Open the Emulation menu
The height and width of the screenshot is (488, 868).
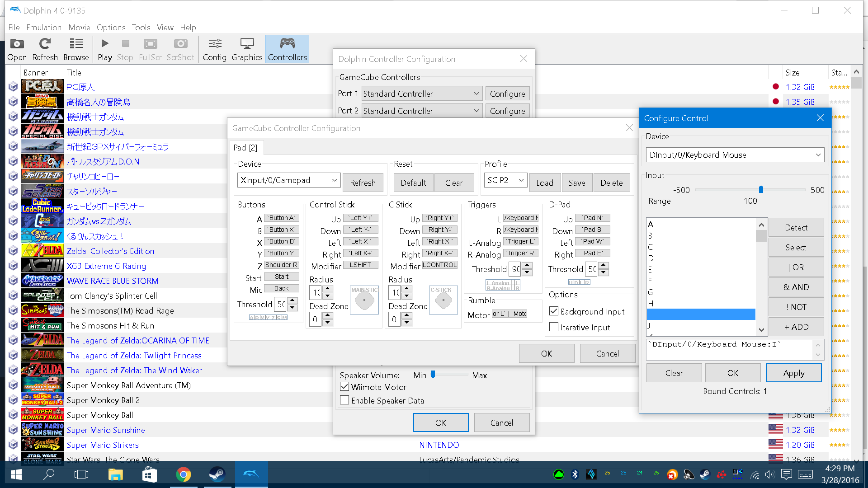pos(43,28)
